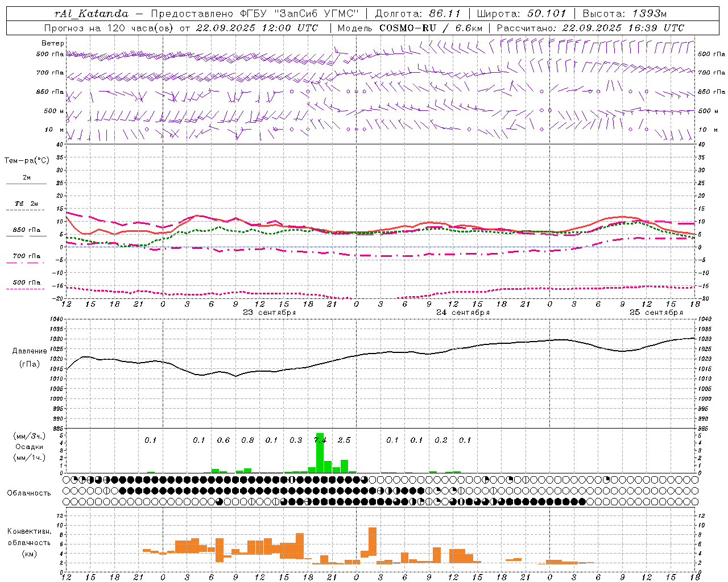
Task: Click the '7.4' precipitation value
Action: 320,440
